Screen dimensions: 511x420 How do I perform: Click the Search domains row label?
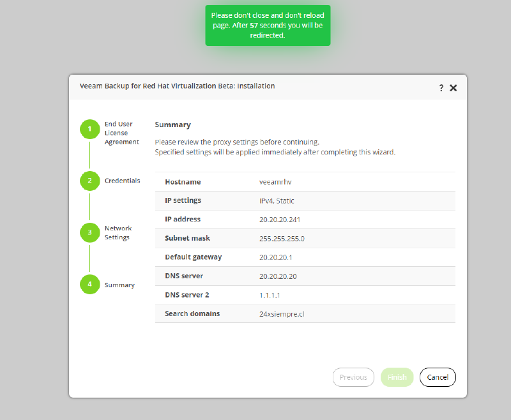tap(192, 314)
